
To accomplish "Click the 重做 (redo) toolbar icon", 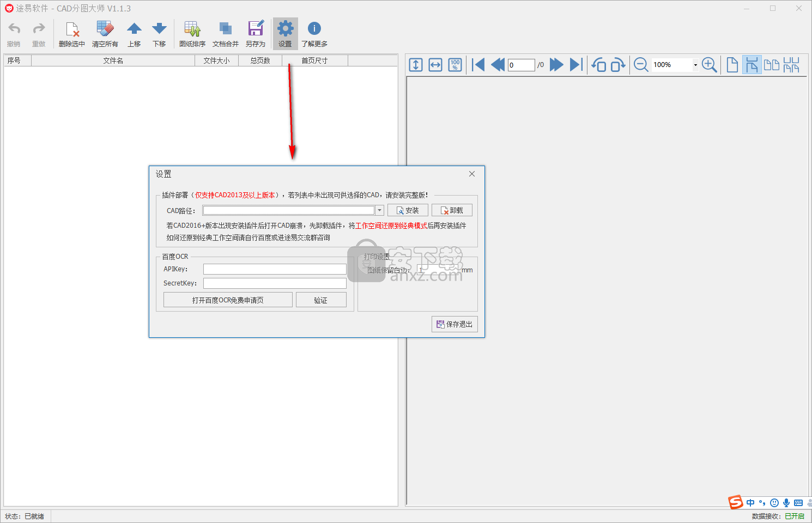I will (39, 34).
